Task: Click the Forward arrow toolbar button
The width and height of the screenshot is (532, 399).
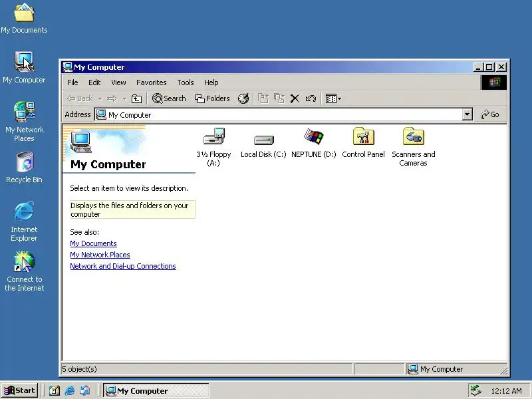Action: [x=112, y=98]
